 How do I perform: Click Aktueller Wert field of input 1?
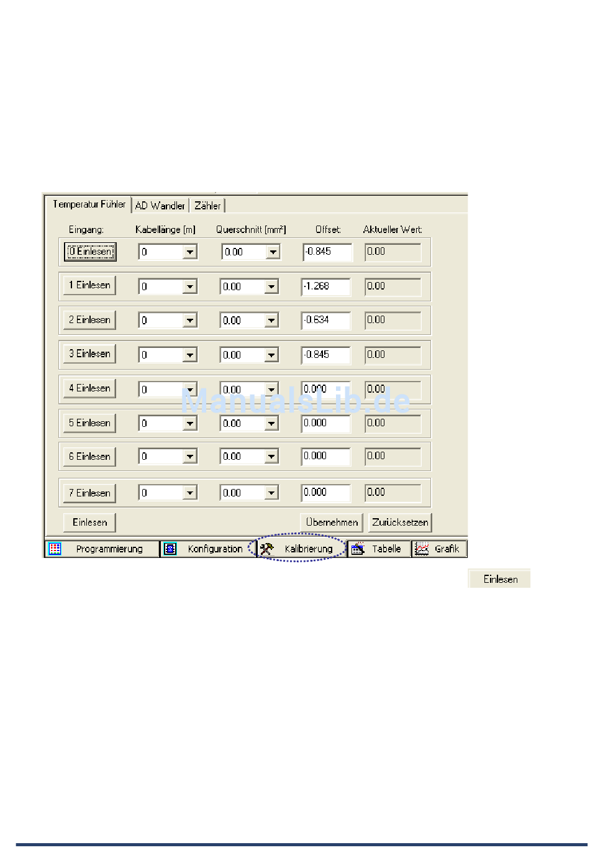393,286
